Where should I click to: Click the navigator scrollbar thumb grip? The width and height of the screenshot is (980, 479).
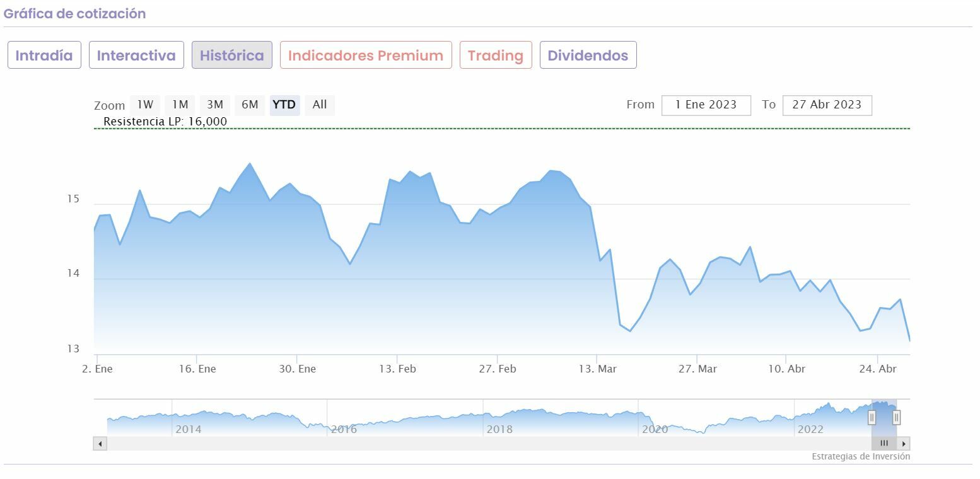(884, 443)
